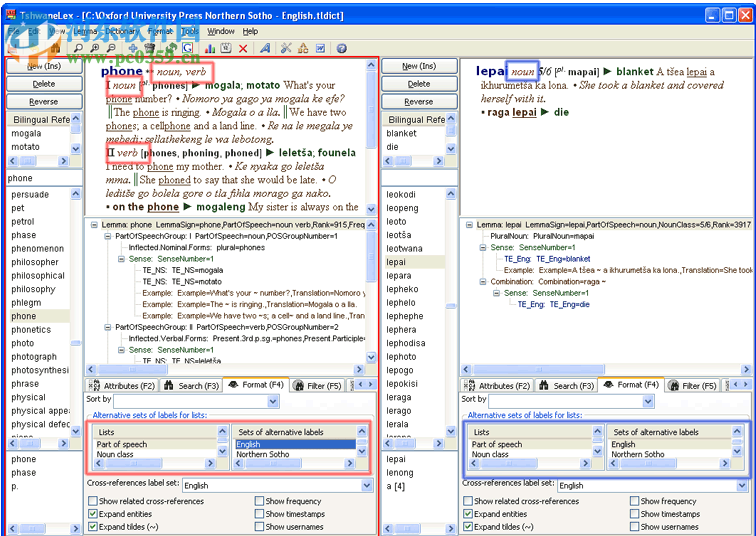Click Delete button beside the lepai entry

click(419, 84)
